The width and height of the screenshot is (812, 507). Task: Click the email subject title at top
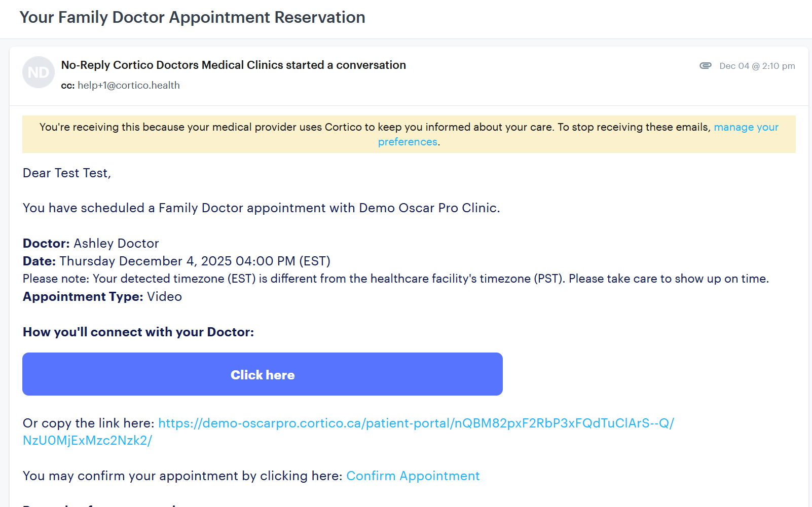(x=192, y=18)
